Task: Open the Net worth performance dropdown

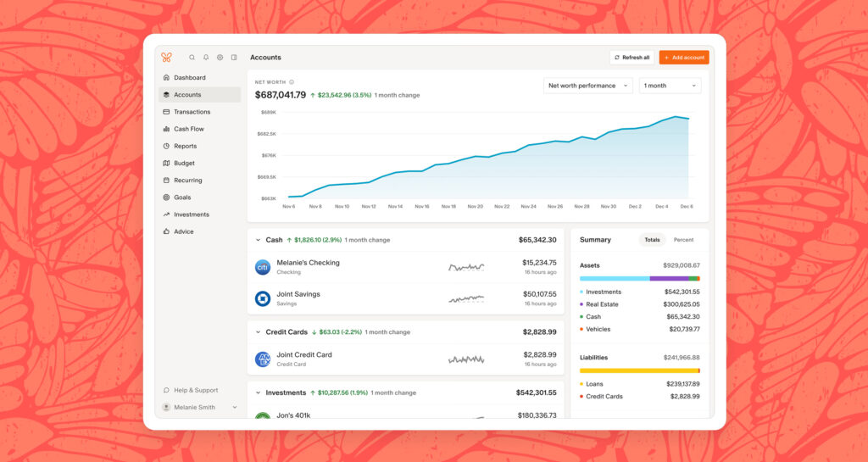Action: click(588, 86)
